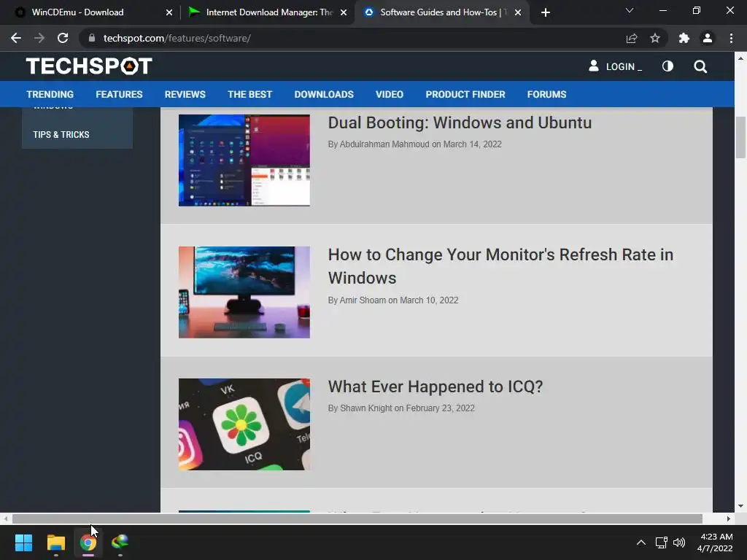Open Internet Download Manager from taskbar
747x560 pixels.
pos(120,542)
